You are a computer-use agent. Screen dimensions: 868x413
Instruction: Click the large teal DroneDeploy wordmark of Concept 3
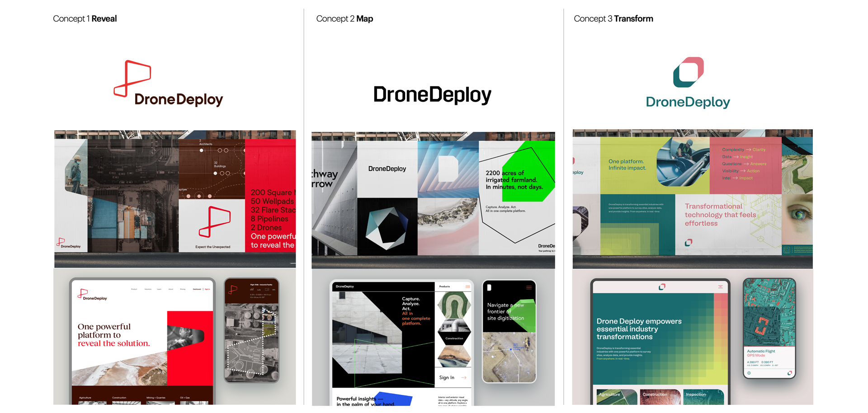coord(688,102)
